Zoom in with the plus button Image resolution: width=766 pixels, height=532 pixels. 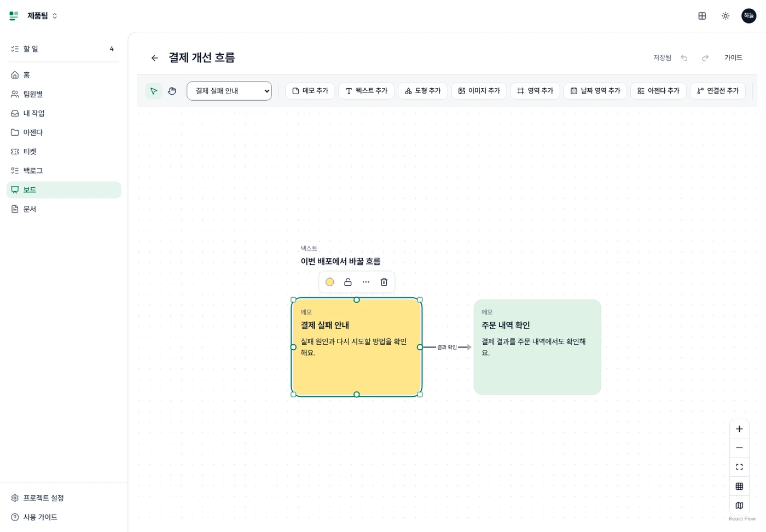click(x=739, y=429)
